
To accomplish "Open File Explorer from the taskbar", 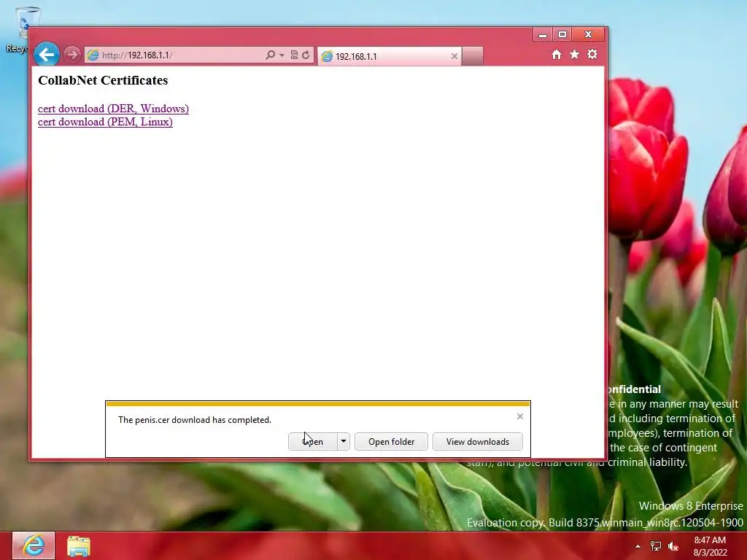I will [79, 546].
